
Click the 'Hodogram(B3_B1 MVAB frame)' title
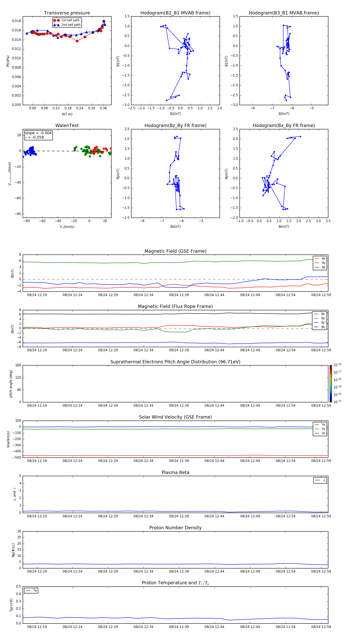(x=284, y=13)
